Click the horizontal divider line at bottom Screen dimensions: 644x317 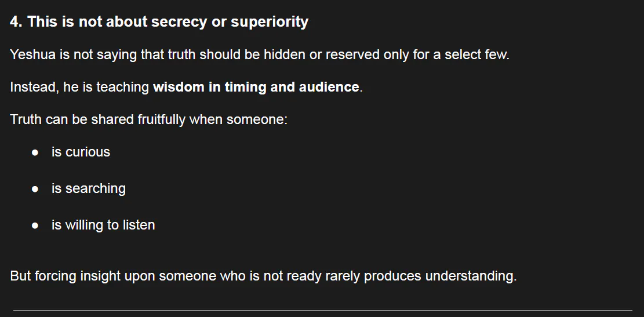(x=322, y=311)
